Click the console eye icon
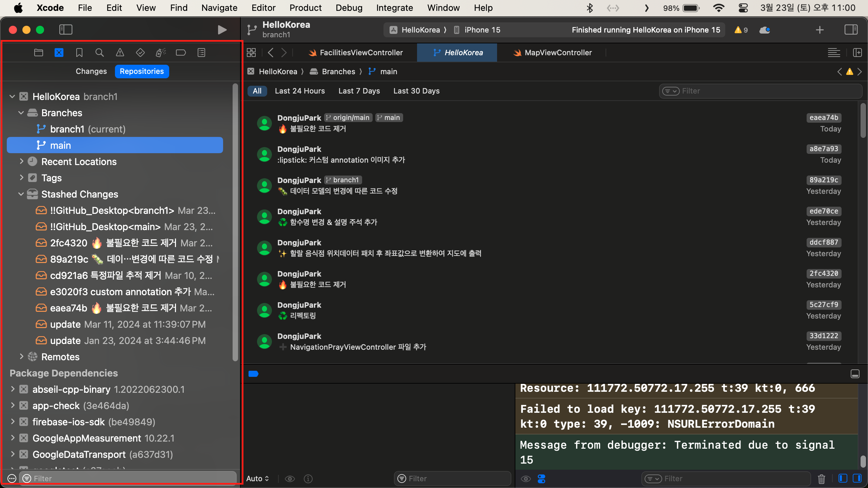Image resolution: width=868 pixels, height=488 pixels. 526,479
